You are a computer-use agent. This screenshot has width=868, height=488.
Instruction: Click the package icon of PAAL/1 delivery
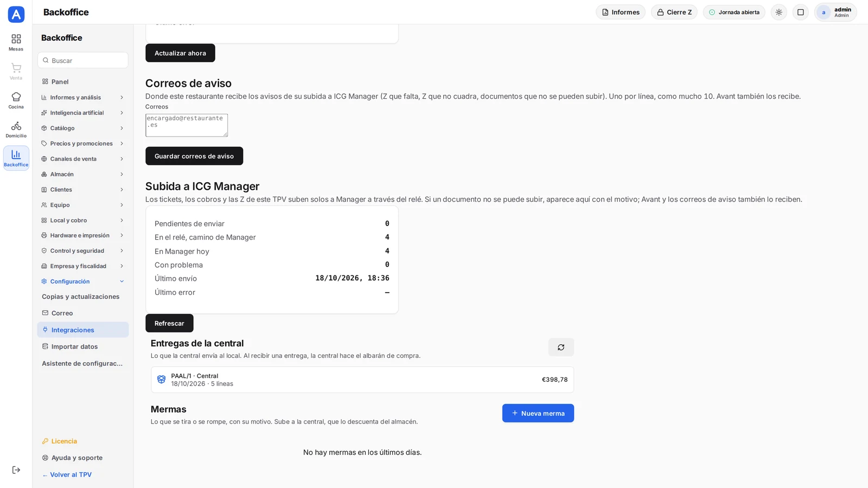coord(161,380)
